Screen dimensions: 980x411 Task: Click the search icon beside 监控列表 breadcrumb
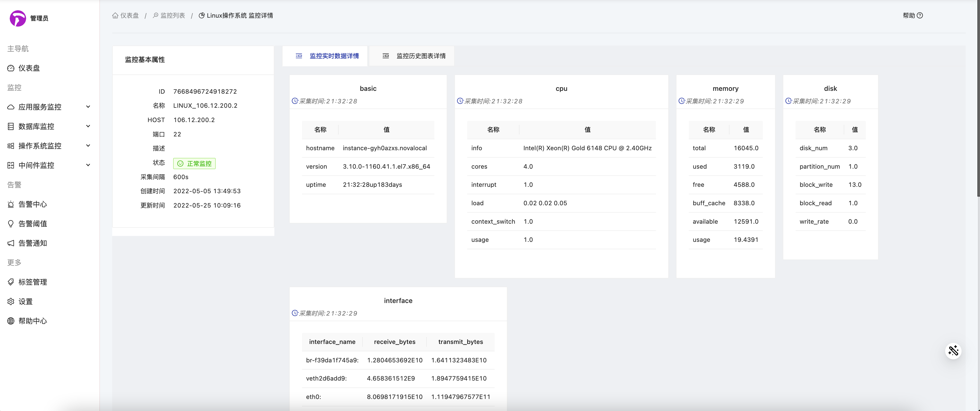click(x=155, y=16)
